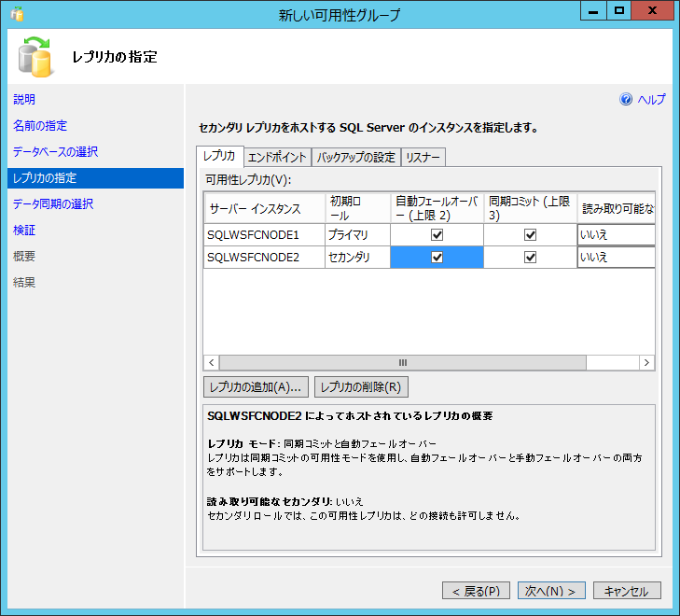Click the availability group database header icon
Image resolution: width=680 pixels, height=616 pixels.
click(35, 57)
